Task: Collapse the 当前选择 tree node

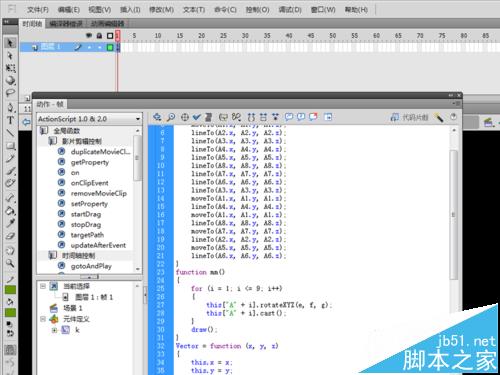Action: 43,286
